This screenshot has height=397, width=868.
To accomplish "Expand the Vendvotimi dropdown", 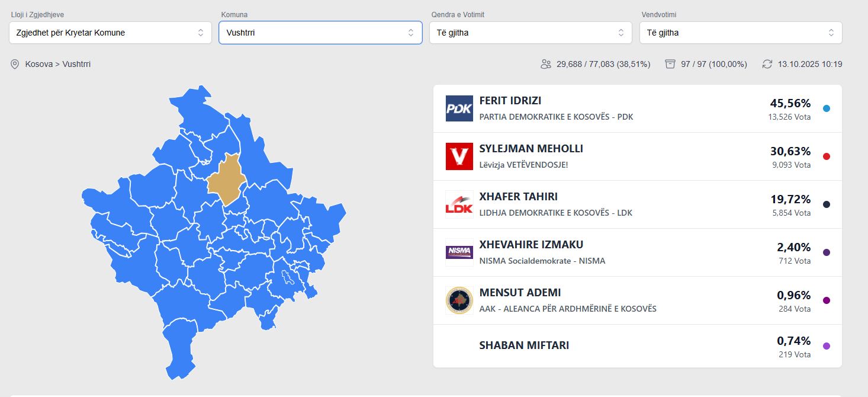I will pyautogui.click(x=741, y=33).
